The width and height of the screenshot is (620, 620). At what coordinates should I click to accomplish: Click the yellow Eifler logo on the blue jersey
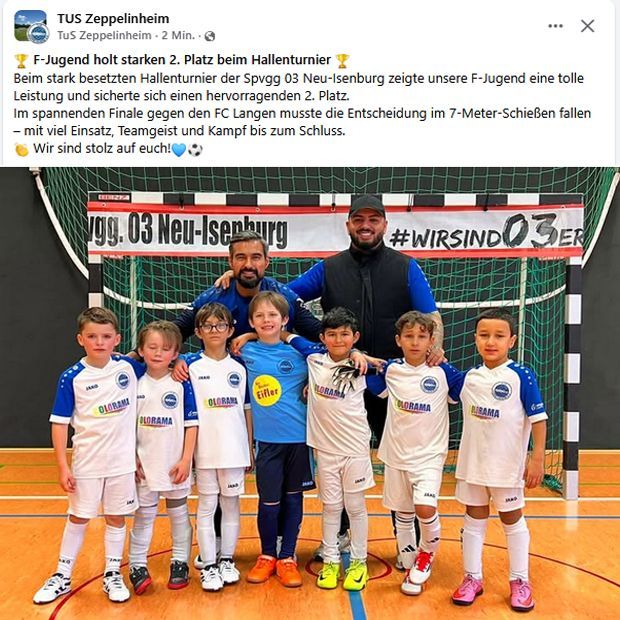click(267, 391)
